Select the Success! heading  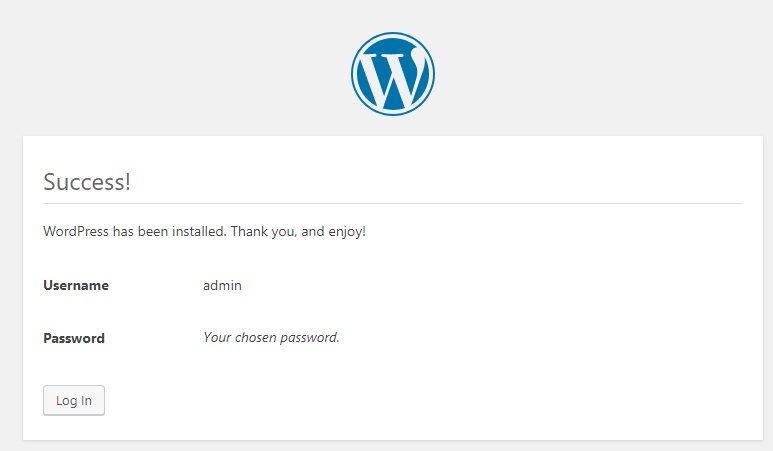coord(87,182)
